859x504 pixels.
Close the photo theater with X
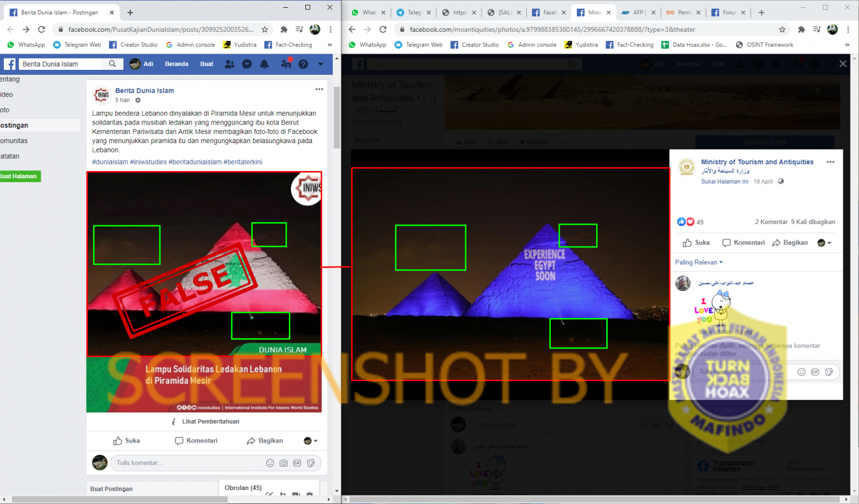pyautogui.click(x=843, y=64)
